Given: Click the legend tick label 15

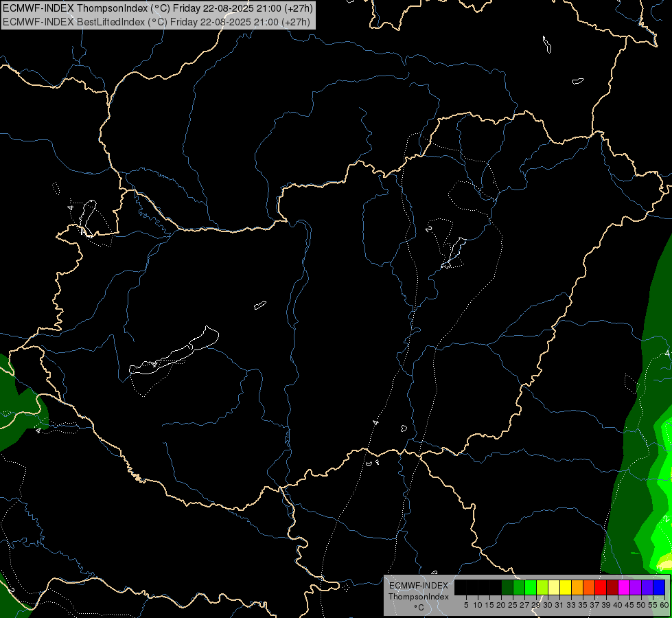Looking at the screenshot, I should point(489,605).
